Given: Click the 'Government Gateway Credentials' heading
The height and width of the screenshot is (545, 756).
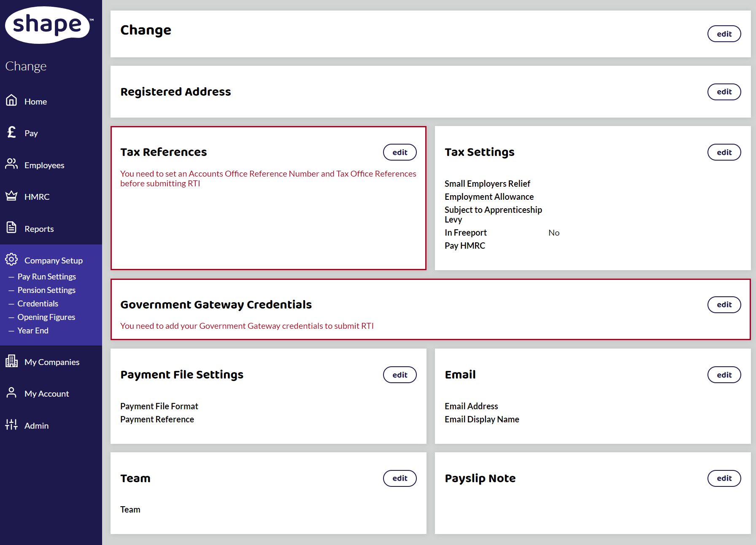Looking at the screenshot, I should click(216, 305).
